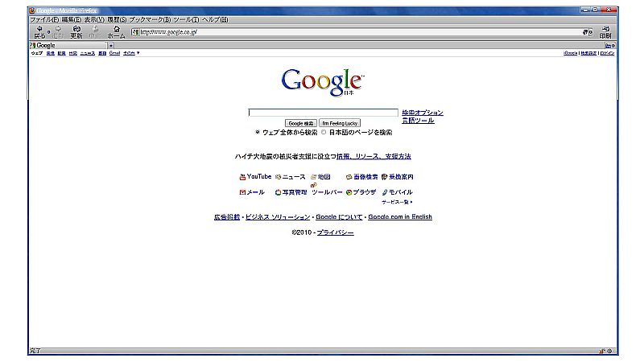Open the 表示(V) menu
The width and height of the screenshot is (644, 362).
point(94,19)
